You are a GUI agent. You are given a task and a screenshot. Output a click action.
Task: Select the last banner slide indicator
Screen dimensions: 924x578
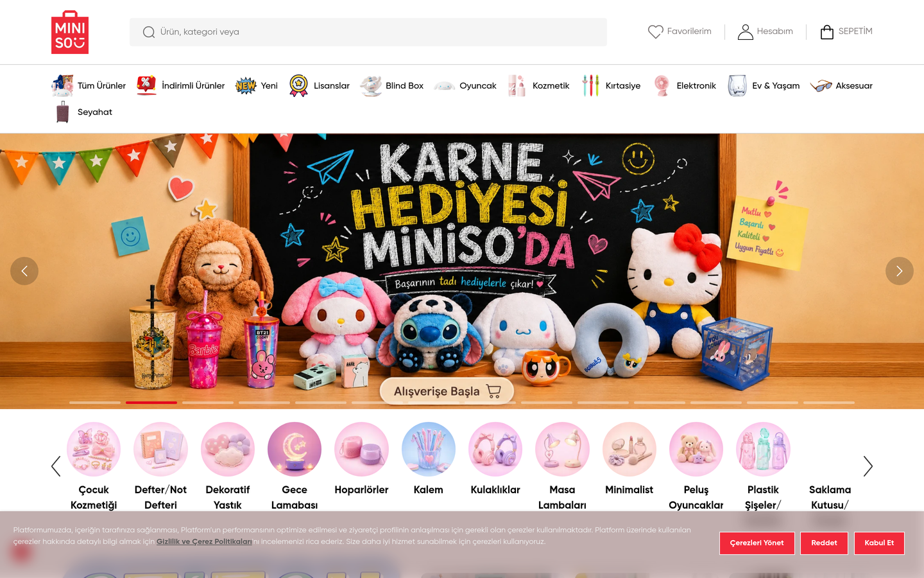coord(829,403)
